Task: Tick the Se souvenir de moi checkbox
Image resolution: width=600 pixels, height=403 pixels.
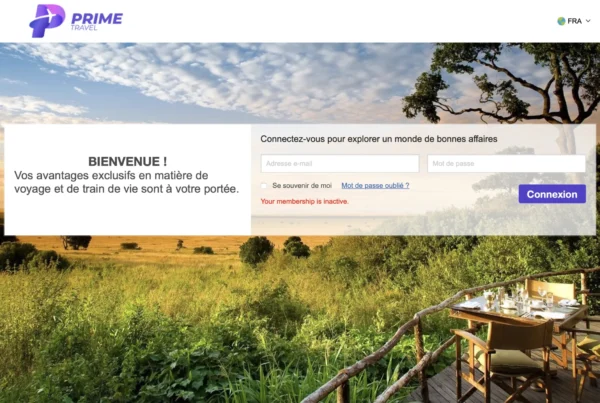Action: pos(264,186)
